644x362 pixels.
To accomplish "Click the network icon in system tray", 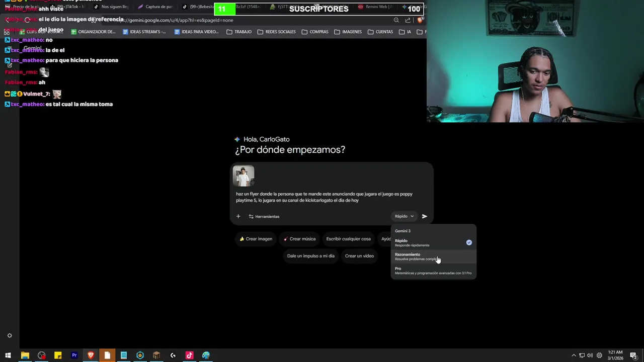I will pyautogui.click(x=582, y=355).
